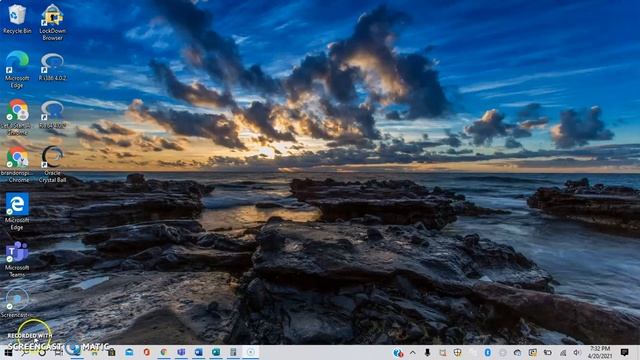Switch to Publisher in the taskbar
640x360 pixels.
(x=216, y=352)
